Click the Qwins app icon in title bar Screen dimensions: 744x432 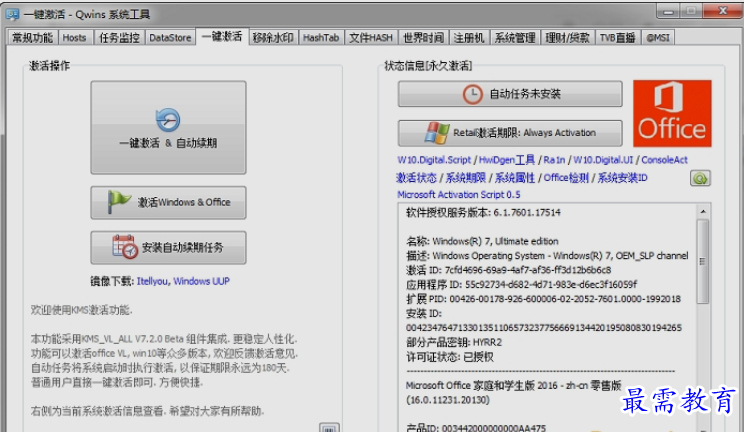(x=12, y=14)
